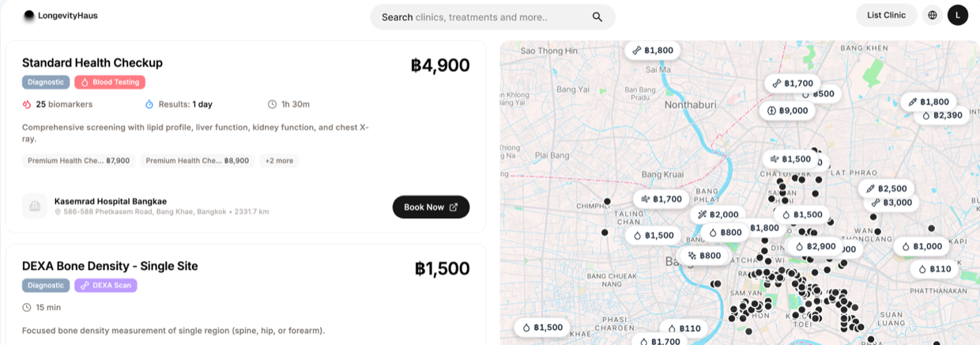Open Kasemrad Hospital Bangkae clinic link
980x345 pixels.
pos(111,201)
